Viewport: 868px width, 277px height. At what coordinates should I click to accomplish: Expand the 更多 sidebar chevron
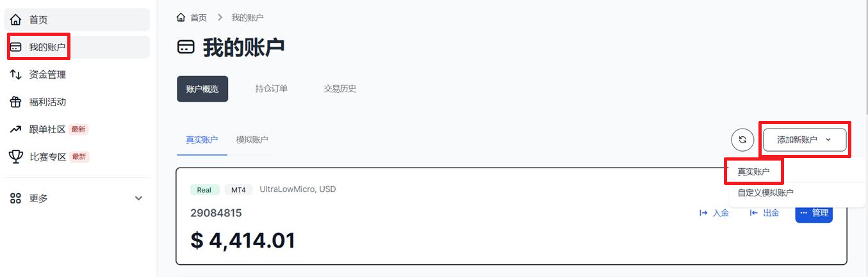(x=138, y=198)
